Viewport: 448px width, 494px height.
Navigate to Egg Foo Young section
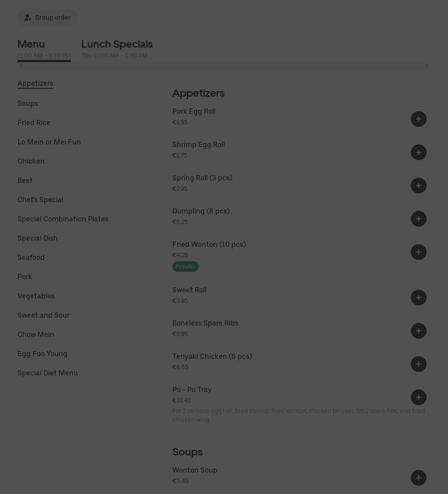click(x=42, y=354)
